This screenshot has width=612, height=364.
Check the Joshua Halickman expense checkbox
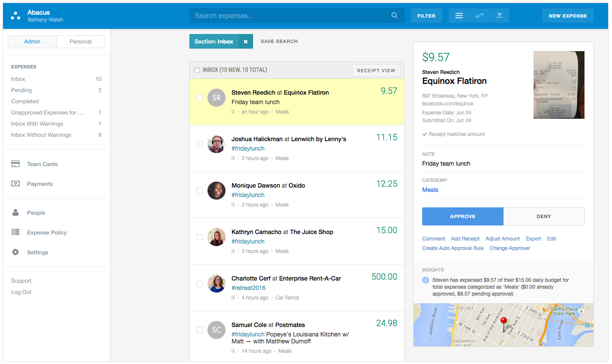[200, 144]
